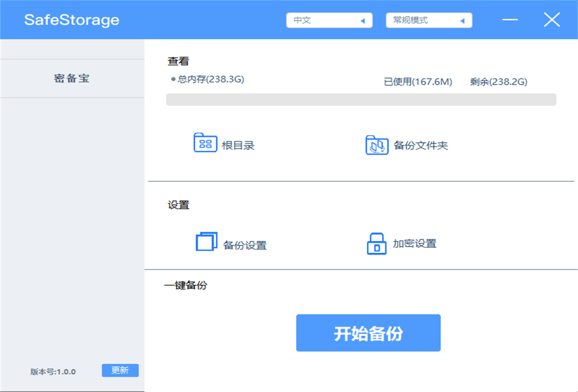The width and height of the screenshot is (578, 392).
Task: Start backup with 开始备份 button
Action: point(368,333)
